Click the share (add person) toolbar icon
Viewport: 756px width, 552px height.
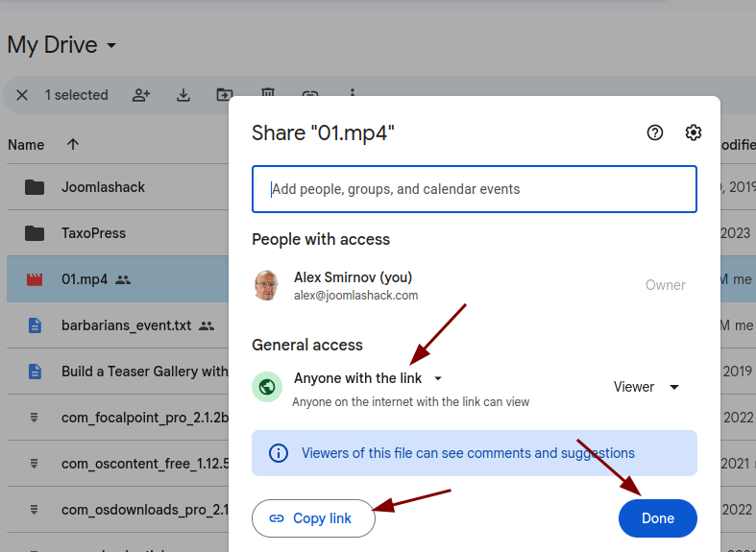coord(141,95)
